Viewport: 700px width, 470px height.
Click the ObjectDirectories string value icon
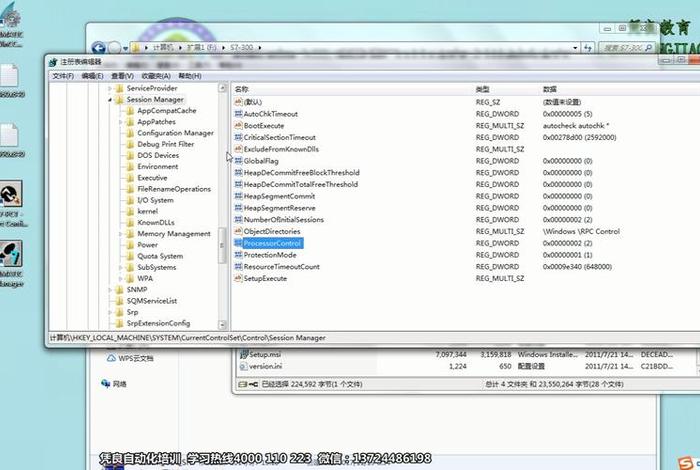(238, 231)
